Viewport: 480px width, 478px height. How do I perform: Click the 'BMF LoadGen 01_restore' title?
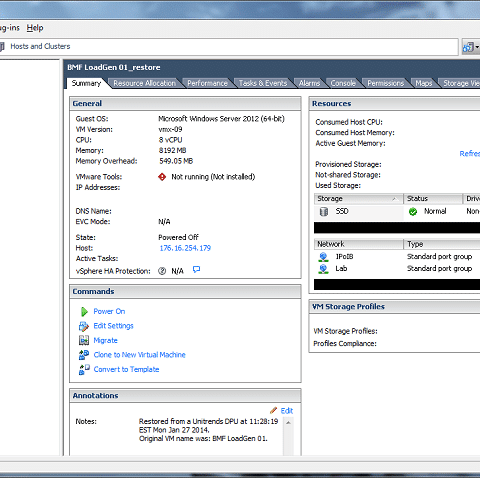pyautogui.click(x=114, y=67)
